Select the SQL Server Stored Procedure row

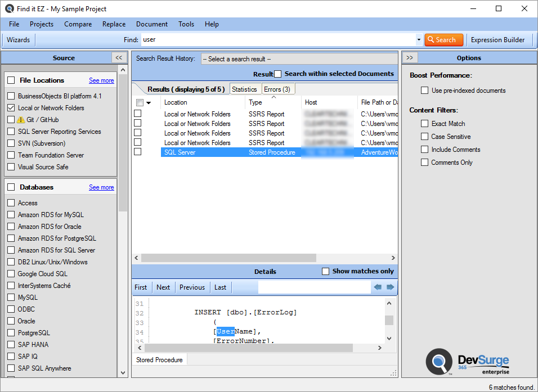click(x=279, y=152)
